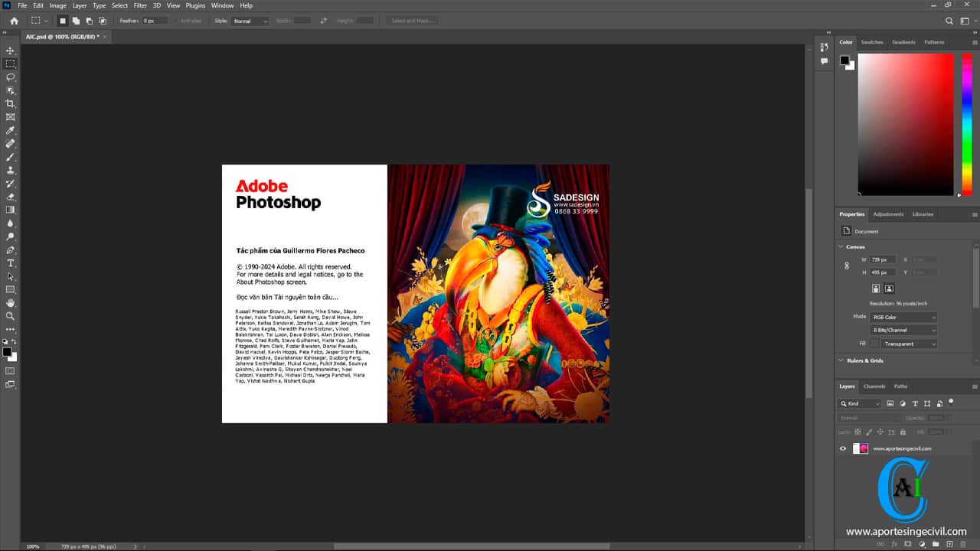
Task: Select the Horizontal Type tool
Action: pos(10,263)
